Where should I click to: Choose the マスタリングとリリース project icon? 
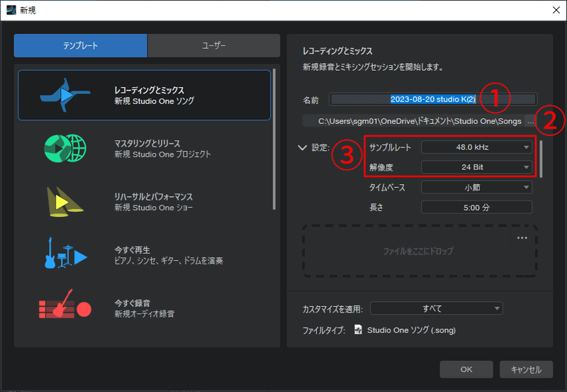(65, 148)
